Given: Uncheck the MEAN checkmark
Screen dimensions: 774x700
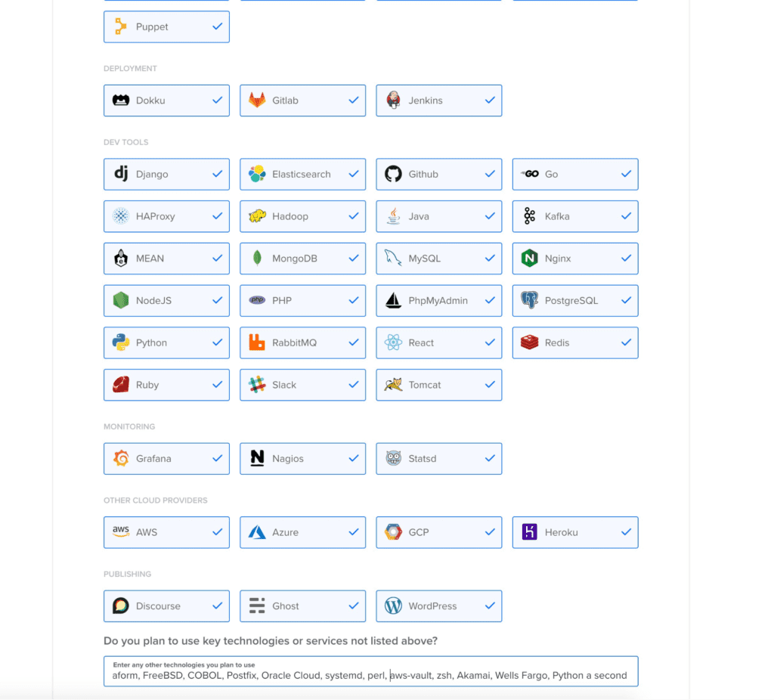Looking at the screenshot, I should tap(217, 259).
